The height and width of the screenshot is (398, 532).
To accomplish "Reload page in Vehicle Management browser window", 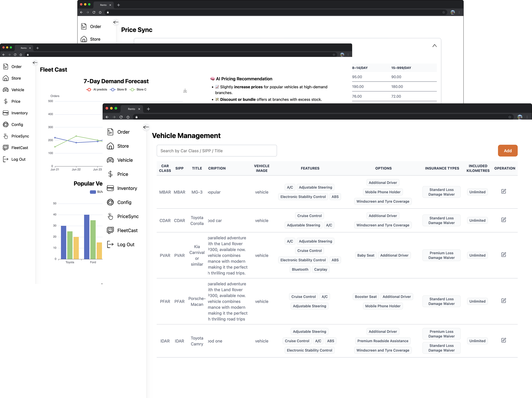I will point(121,117).
